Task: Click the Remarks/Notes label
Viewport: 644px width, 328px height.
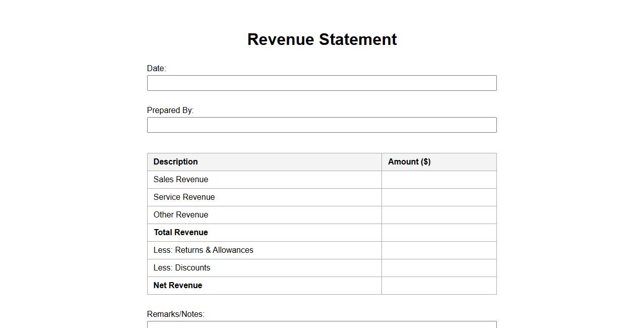Action: (175, 314)
